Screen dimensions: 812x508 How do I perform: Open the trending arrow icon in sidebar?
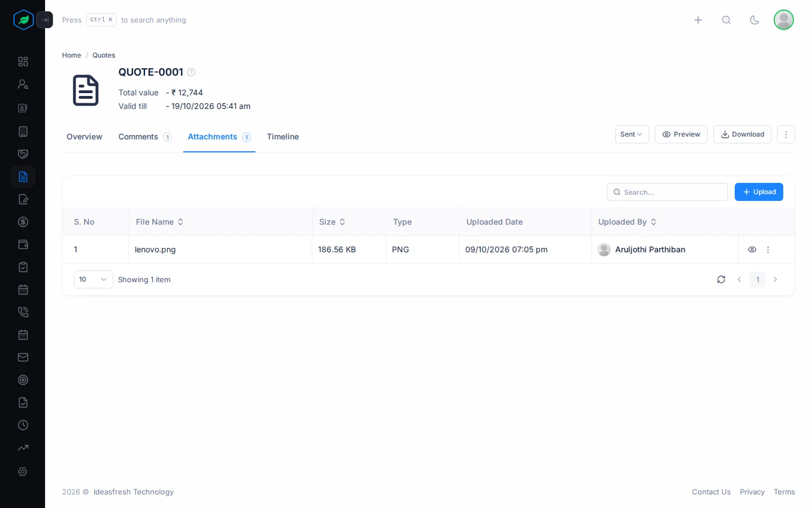click(23, 448)
